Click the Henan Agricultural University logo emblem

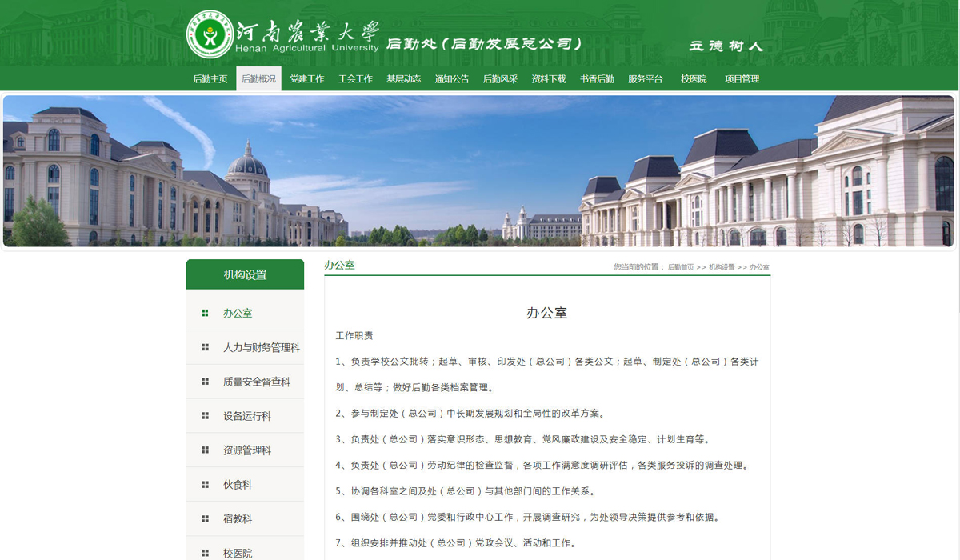pos(210,34)
